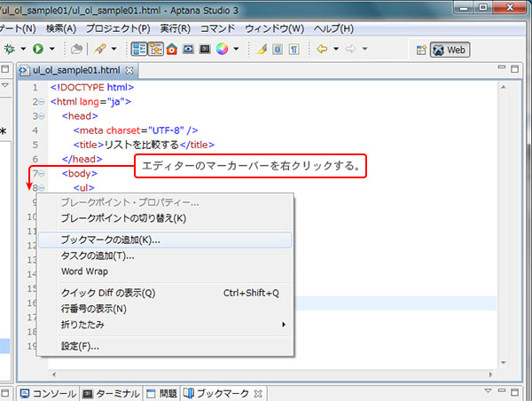The width and height of the screenshot is (532, 401).
Task: Click the Forward navigation arrow
Action: (350, 49)
